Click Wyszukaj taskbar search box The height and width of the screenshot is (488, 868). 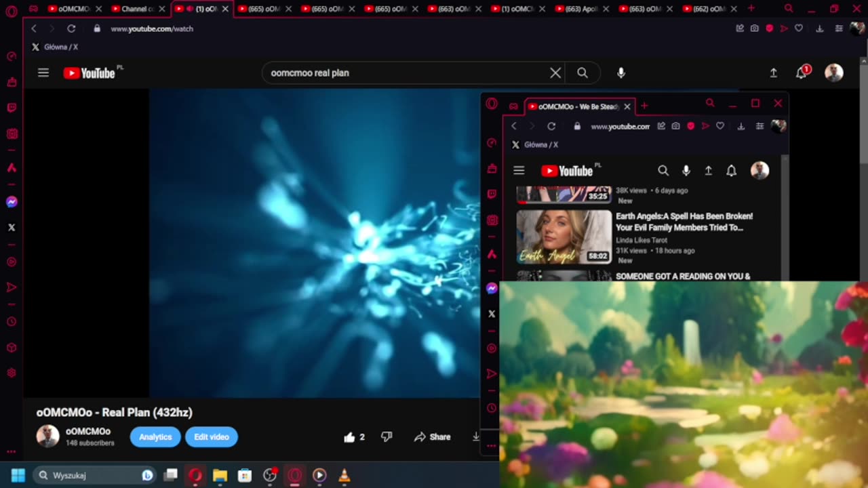coord(94,475)
